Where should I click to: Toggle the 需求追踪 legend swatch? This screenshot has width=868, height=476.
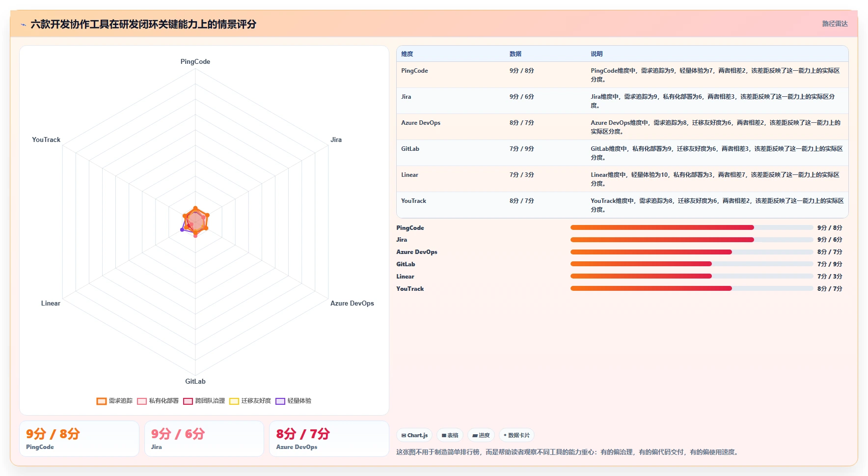coord(102,401)
